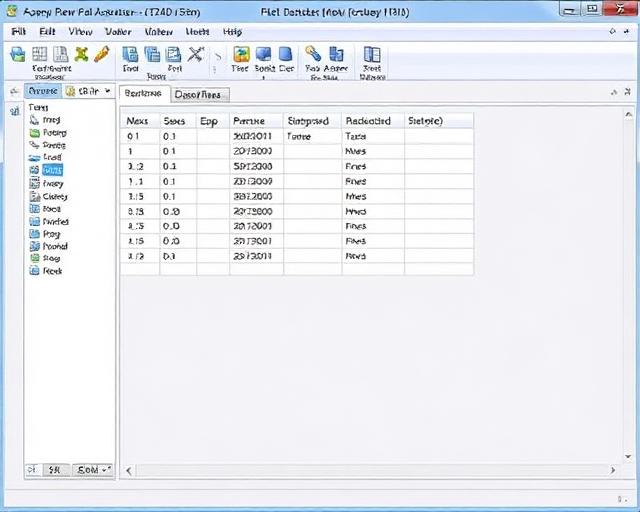
Task: Click the gray grid icon in the toolbar
Action: 40,54
